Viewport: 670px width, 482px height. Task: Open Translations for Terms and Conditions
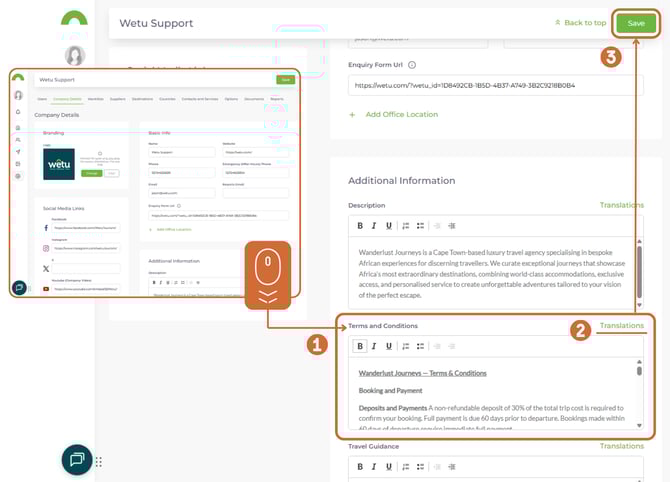click(x=622, y=326)
